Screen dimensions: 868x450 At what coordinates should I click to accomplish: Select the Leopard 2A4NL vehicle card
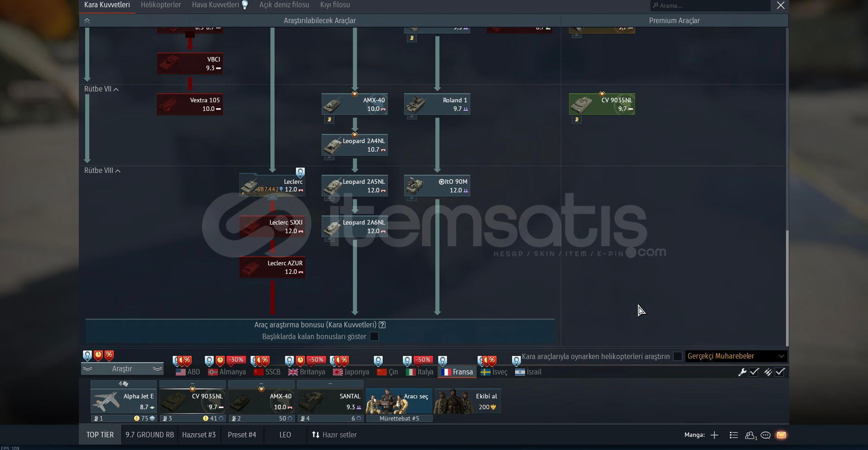355,145
